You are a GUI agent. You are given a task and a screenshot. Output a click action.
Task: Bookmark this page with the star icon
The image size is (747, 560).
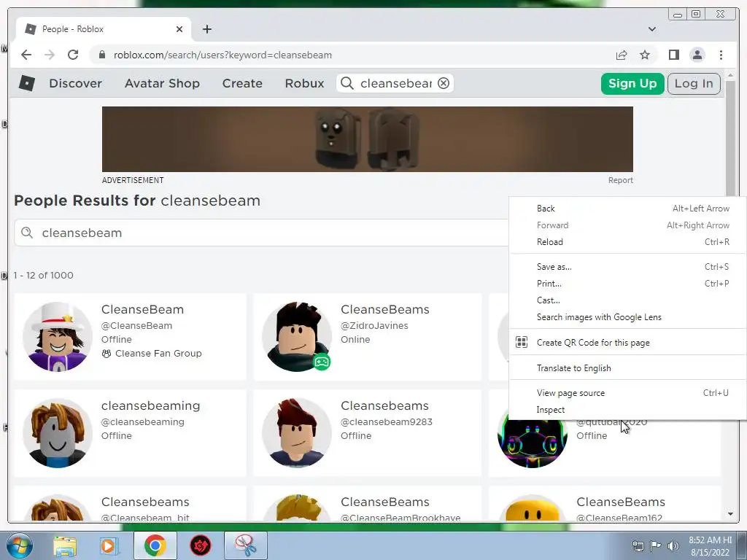tap(645, 55)
